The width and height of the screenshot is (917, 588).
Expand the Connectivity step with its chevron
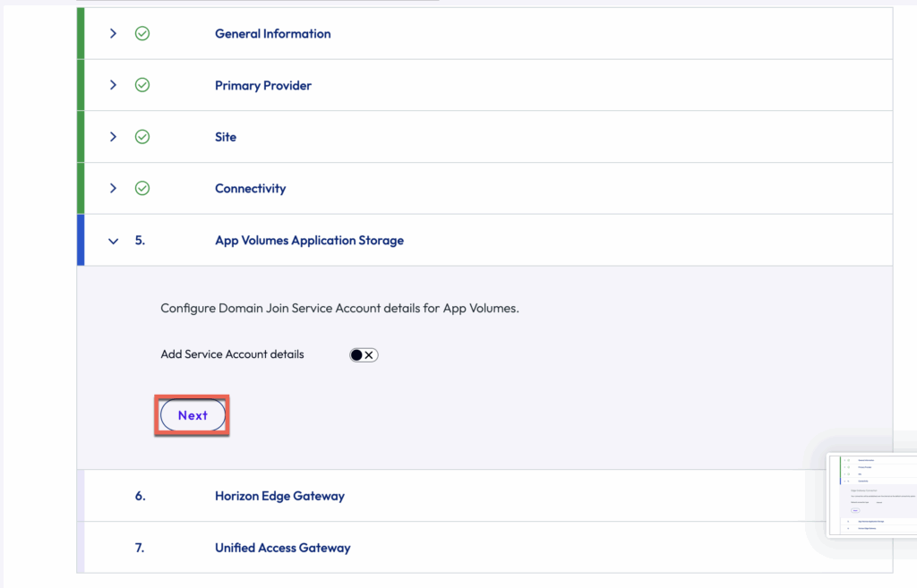(113, 189)
